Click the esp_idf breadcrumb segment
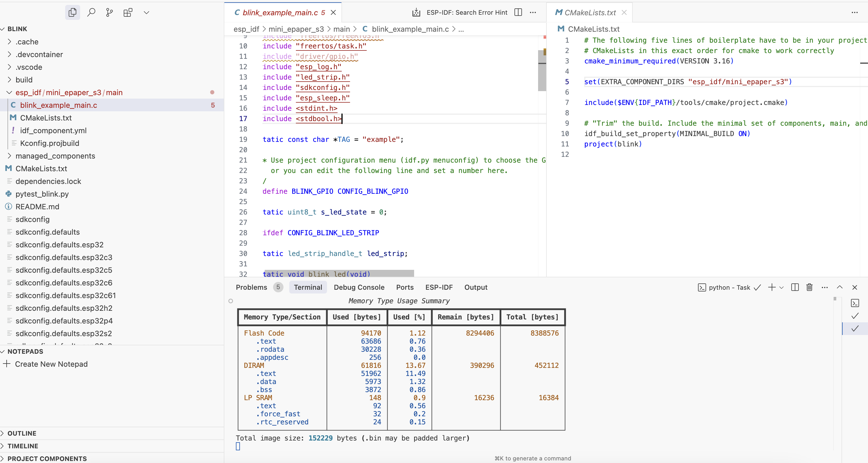 click(x=246, y=29)
